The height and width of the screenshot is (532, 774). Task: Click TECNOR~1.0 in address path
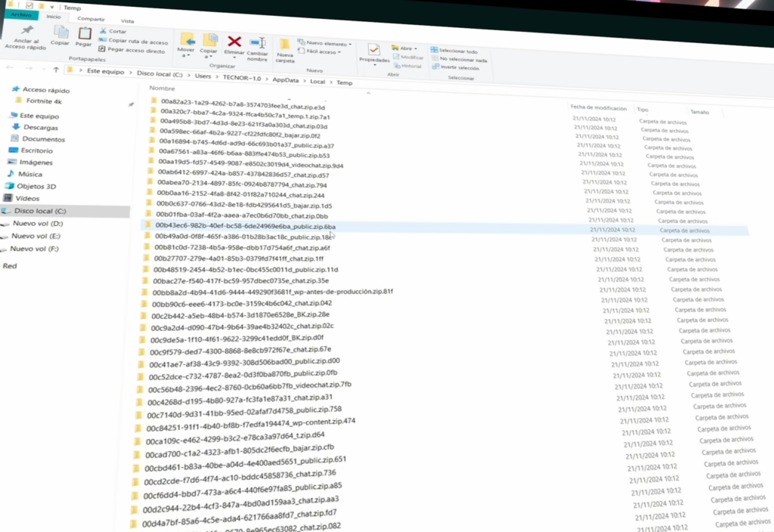(242, 78)
